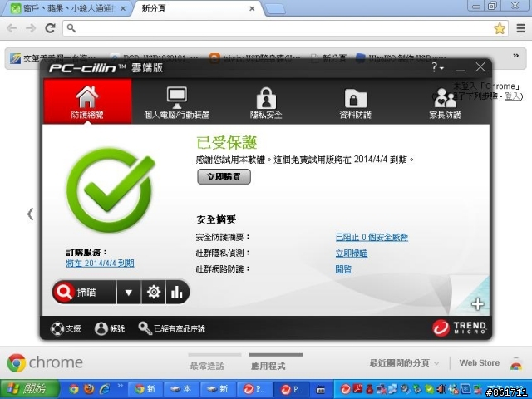The width and height of the screenshot is (532, 399).
Task: Click the 立即購買 buy now button
Action: coord(224,177)
